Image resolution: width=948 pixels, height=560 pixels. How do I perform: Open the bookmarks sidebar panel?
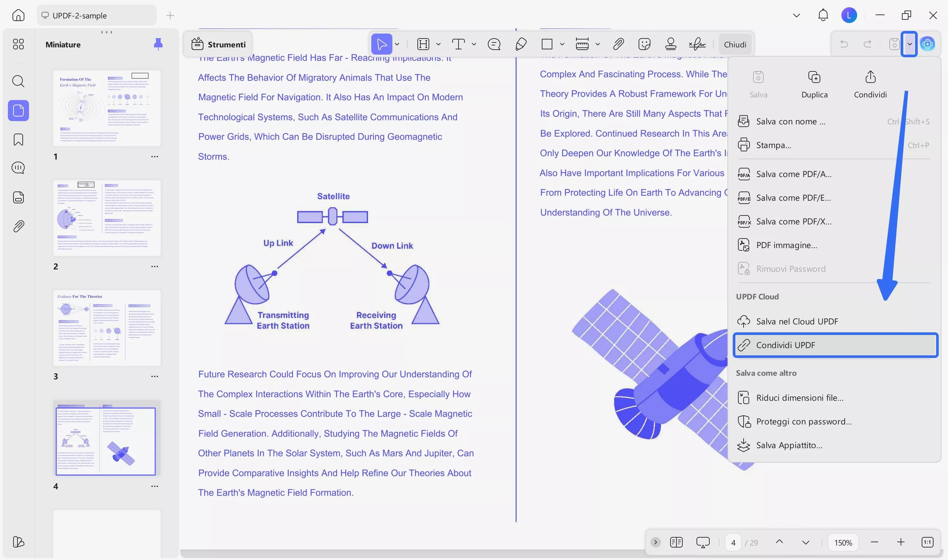[x=18, y=140]
